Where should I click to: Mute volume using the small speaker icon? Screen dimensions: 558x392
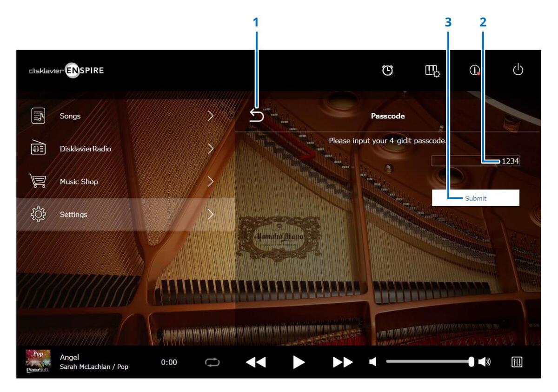[x=372, y=362]
